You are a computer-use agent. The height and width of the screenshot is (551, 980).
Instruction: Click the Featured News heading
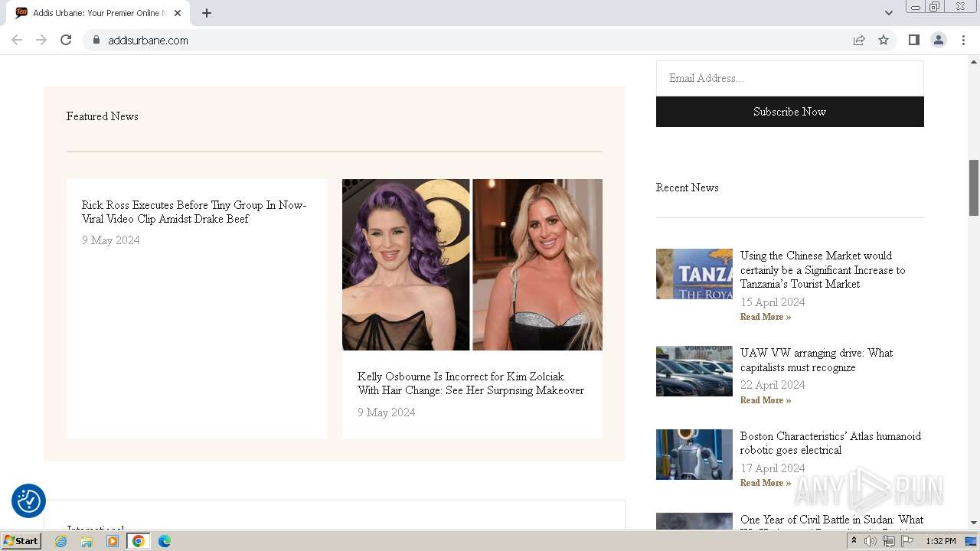coord(102,116)
